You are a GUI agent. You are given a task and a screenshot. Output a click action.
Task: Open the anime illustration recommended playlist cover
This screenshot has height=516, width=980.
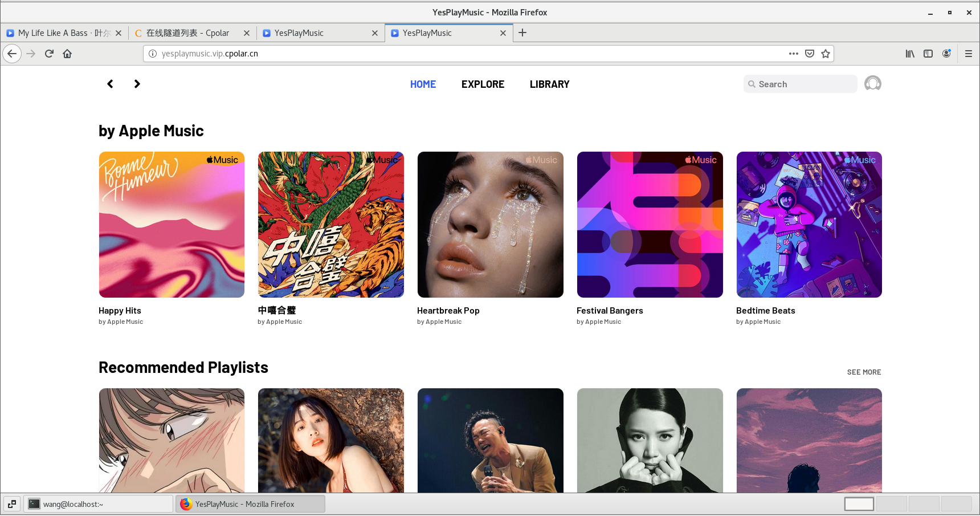pyautogui.click(x=171, y=440)
